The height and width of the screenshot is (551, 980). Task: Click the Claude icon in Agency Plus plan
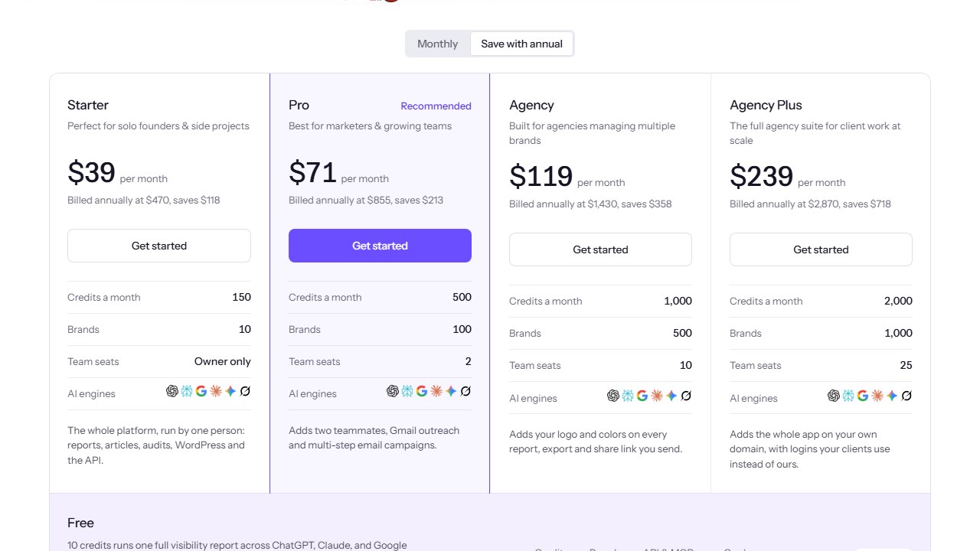click(877, 396)
